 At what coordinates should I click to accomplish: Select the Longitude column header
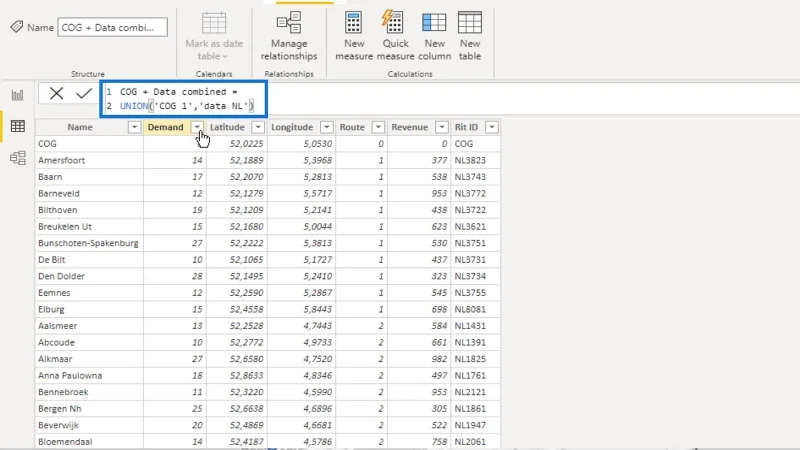tap(292, 127)
